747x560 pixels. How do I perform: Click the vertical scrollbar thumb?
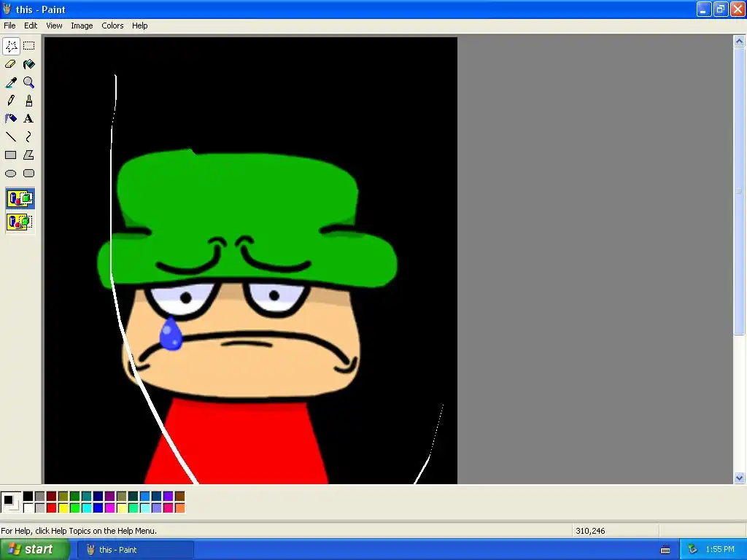[740, 191]
